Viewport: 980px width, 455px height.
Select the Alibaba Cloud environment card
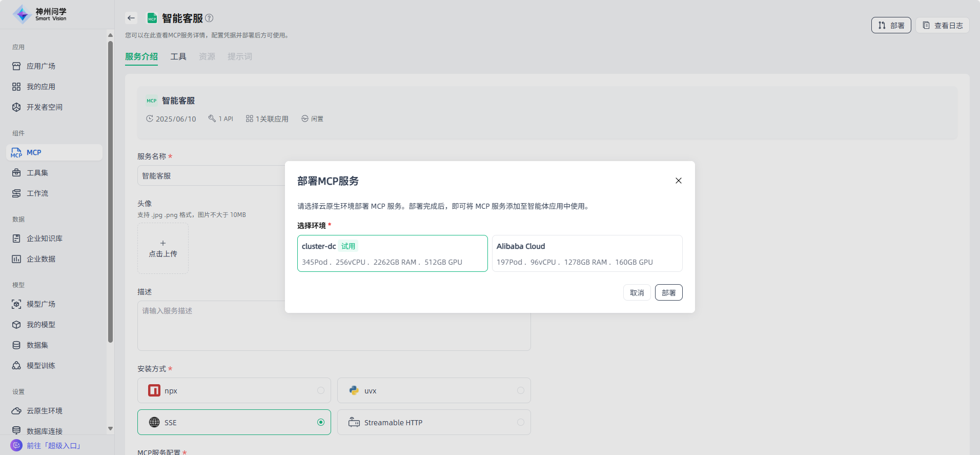587,253
